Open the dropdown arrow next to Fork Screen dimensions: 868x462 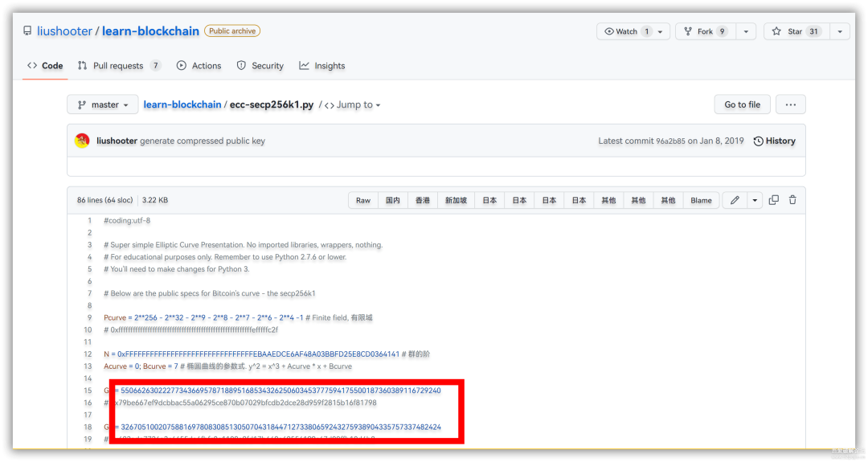[746, 31]
